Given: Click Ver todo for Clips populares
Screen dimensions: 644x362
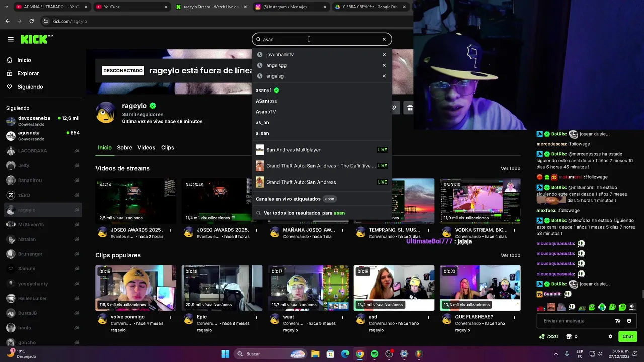Looking at the screenshot, I should coord(510,255).
